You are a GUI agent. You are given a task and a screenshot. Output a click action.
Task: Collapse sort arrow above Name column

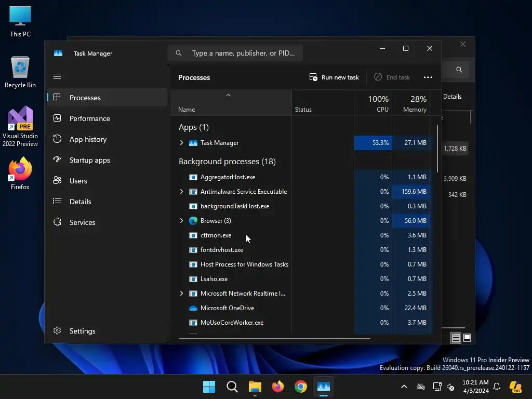pos(229,96)
